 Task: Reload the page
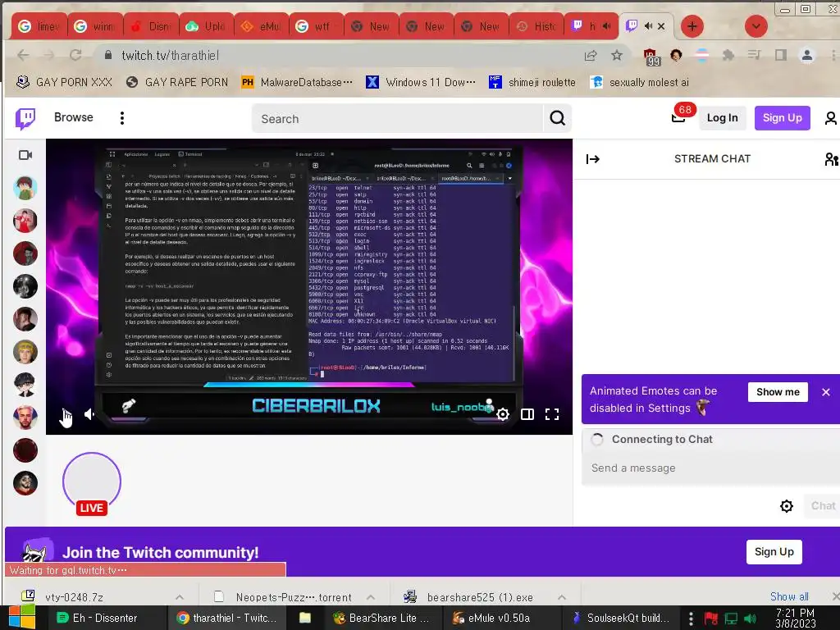75,55
